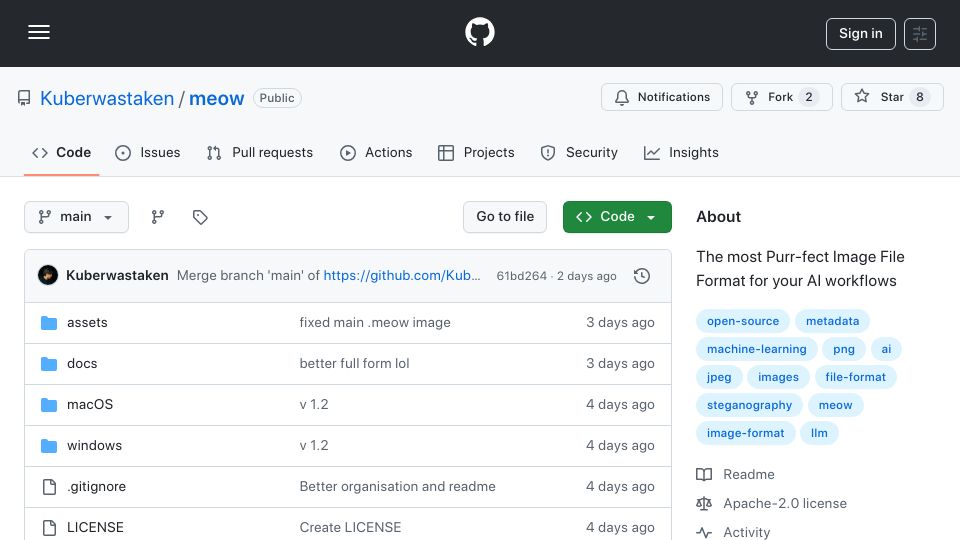Open 'fixed main .meow image' commit message
The width and height of the screenshot is (960, 540).
(375, 323)
